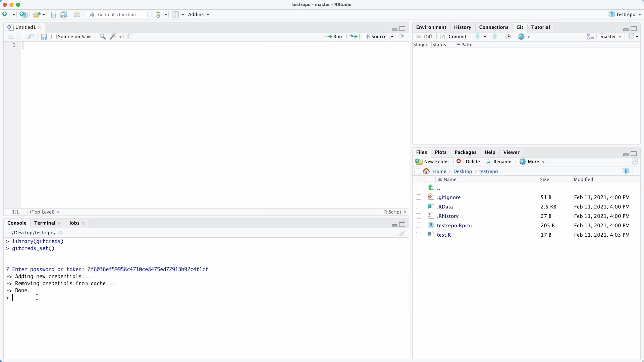Refresh the file listing in Files pane
This screenshot has width=644, height=362.
click(x=634, y=162)
